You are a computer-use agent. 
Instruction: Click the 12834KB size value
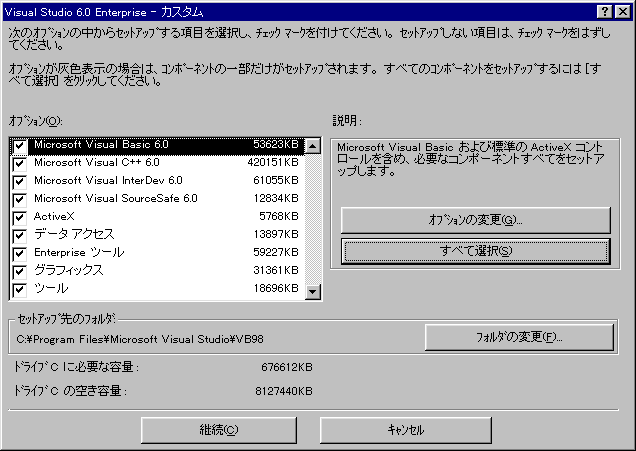click(x=276, y=198)
